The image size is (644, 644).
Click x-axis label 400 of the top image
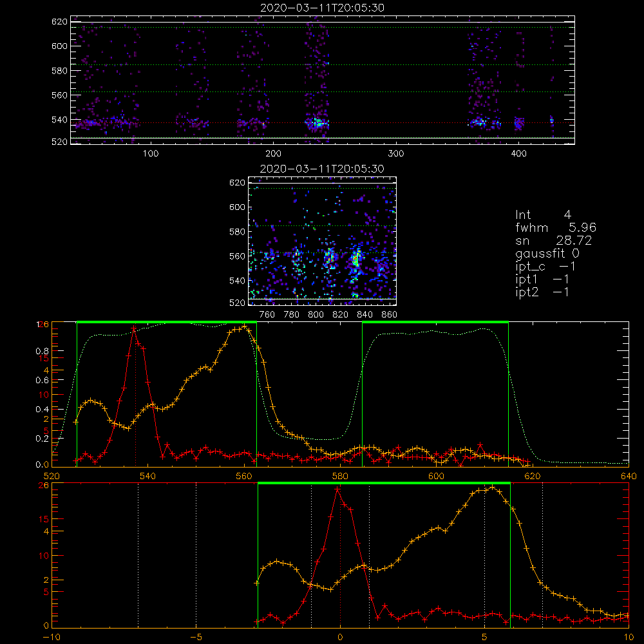point(518,154)
